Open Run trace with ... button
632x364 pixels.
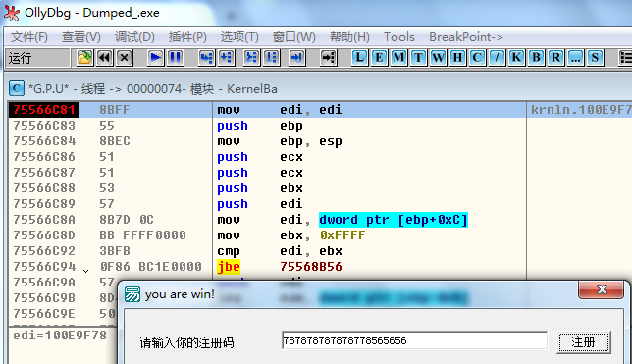[575, 58]
